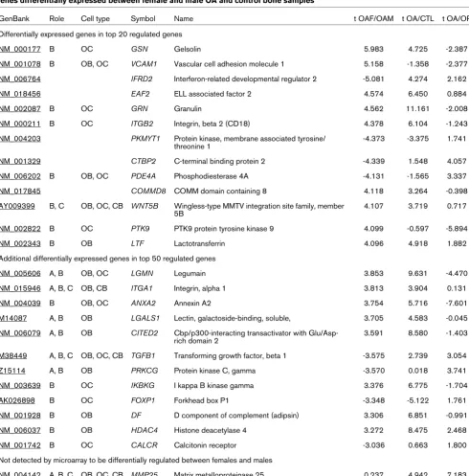
Task: Select gene symbol COMMD8
Action: click(x=148, y=192)
